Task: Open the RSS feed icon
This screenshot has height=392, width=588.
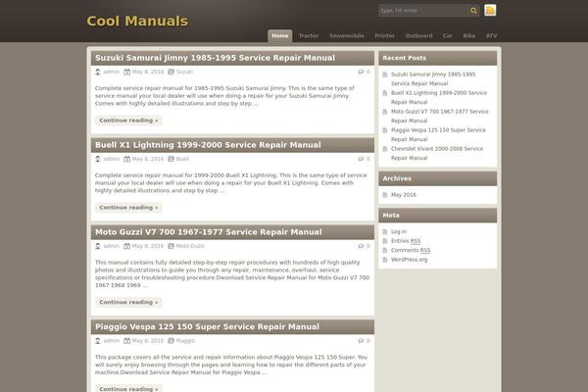Action: pos(490,11)
